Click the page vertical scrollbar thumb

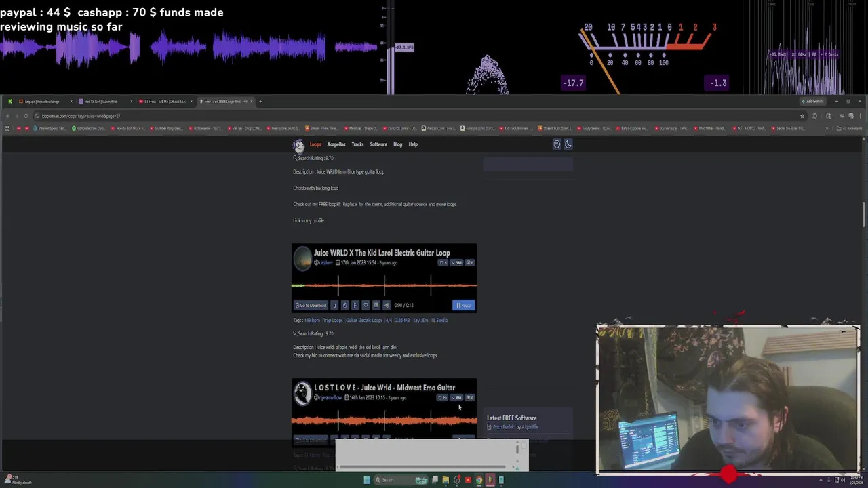pos(864,214)
